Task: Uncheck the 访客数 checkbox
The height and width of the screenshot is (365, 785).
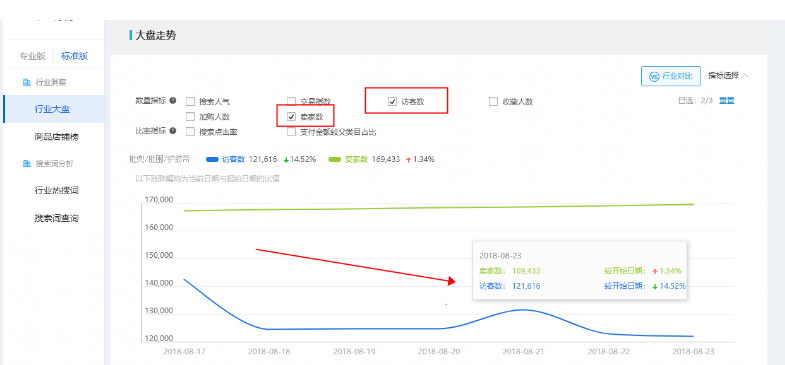Action: coord(392,102)
